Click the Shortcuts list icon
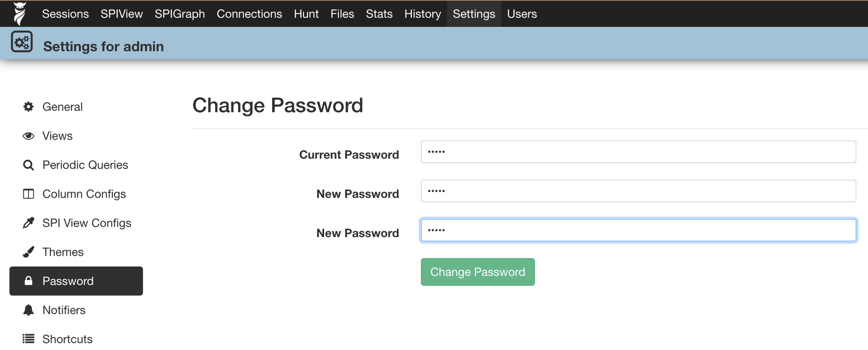 pyautogui.click(x=28, y=339)
